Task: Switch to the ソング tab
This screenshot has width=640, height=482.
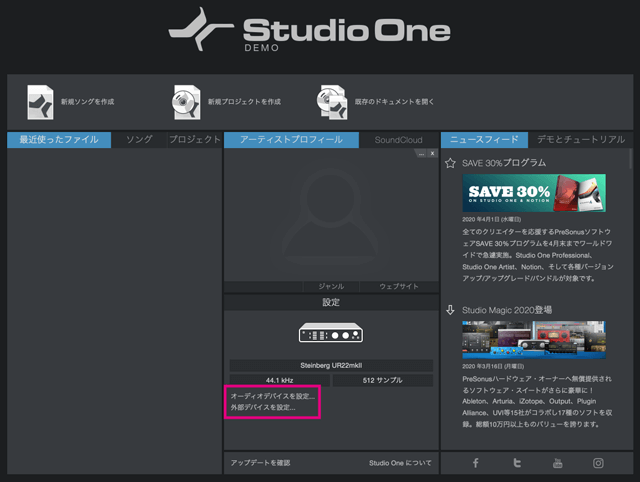Action: coord(139,140)
